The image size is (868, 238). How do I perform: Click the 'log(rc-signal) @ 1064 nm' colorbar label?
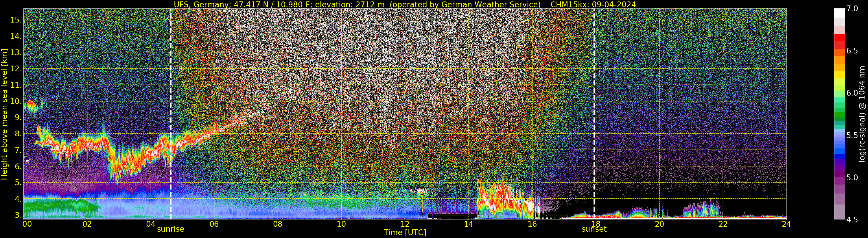(x=863, y=114)
